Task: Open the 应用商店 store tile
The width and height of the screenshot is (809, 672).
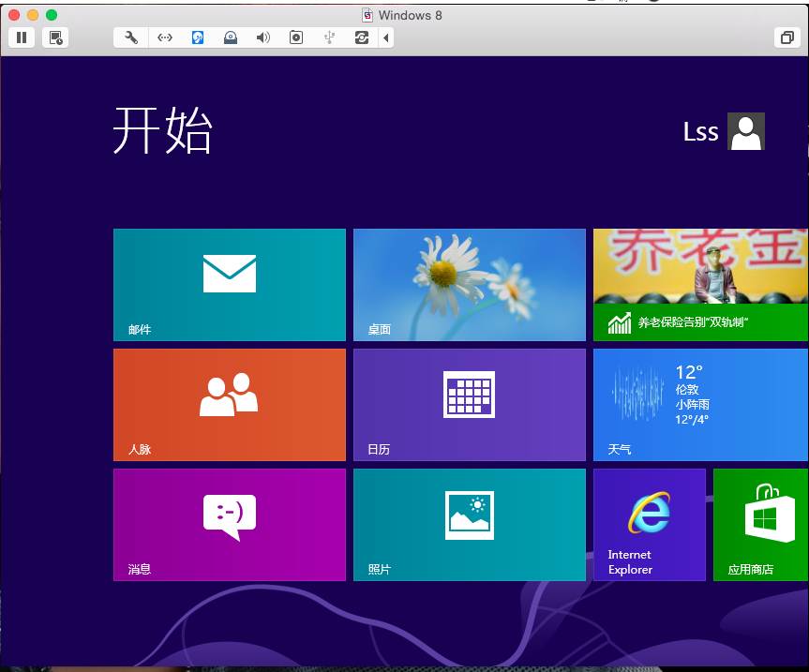Action: 760,525
